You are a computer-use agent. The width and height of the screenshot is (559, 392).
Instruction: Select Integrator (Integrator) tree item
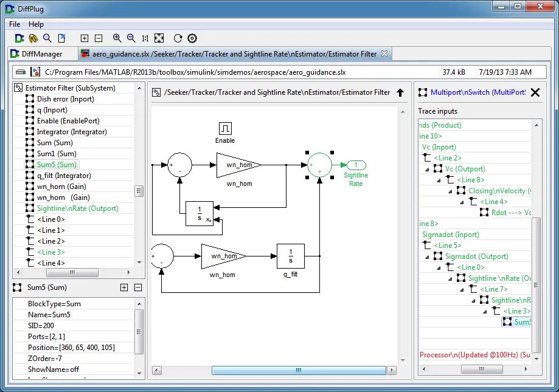[x=72, y=132]
